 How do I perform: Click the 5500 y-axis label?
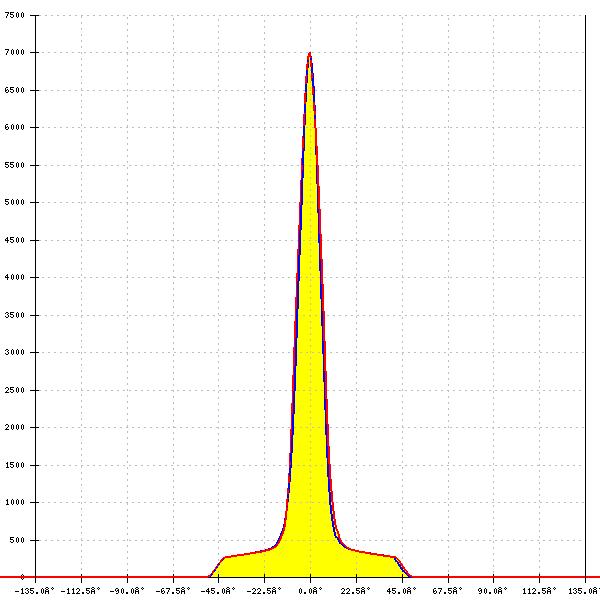[x=15, y=165]
